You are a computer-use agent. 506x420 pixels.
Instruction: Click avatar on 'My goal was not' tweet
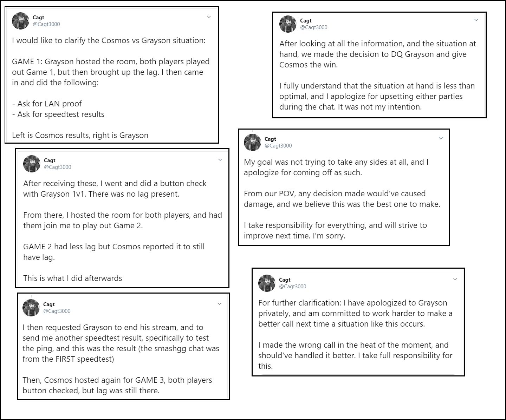tap(252, 143)
